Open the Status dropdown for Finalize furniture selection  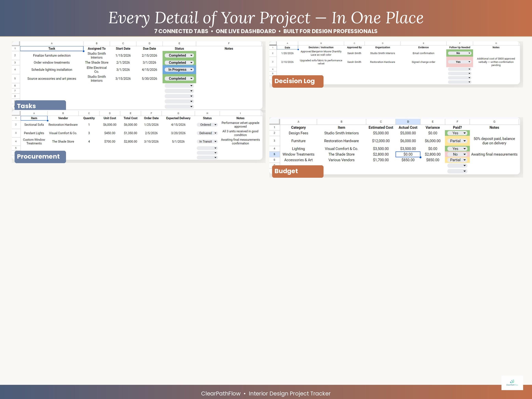[179, 55]
